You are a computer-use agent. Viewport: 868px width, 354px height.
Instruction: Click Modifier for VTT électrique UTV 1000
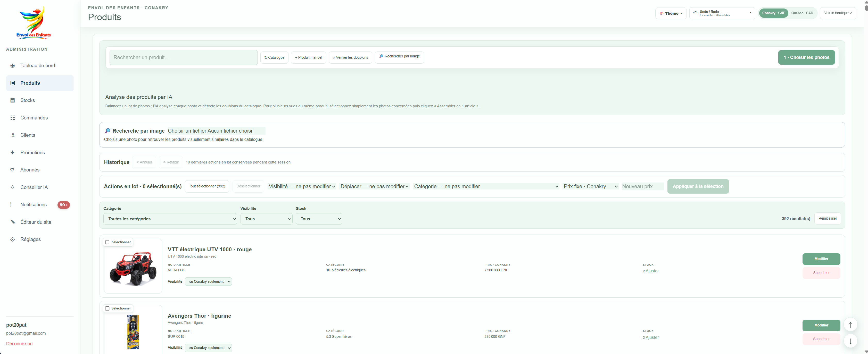point(821,259)
